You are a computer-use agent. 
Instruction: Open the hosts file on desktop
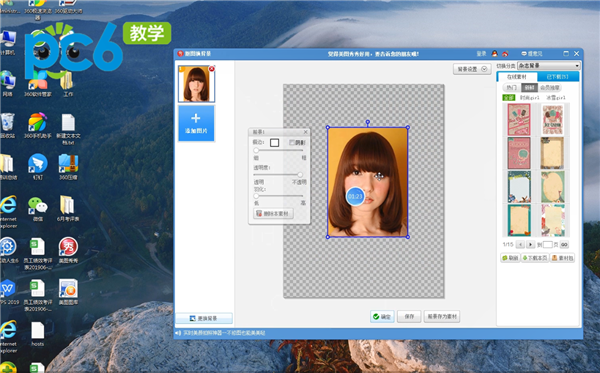pos(38,334)
